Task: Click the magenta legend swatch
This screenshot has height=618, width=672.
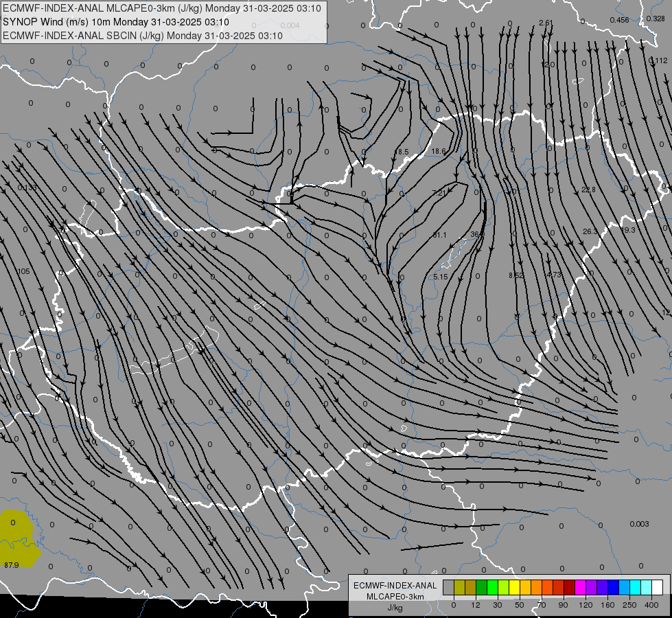Action: 580,587
